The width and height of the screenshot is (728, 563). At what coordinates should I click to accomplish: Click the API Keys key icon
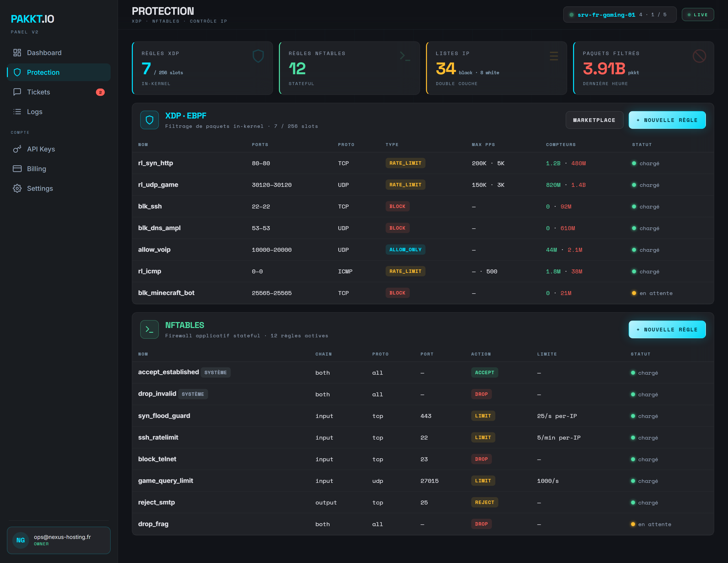[x=17, y=149]
